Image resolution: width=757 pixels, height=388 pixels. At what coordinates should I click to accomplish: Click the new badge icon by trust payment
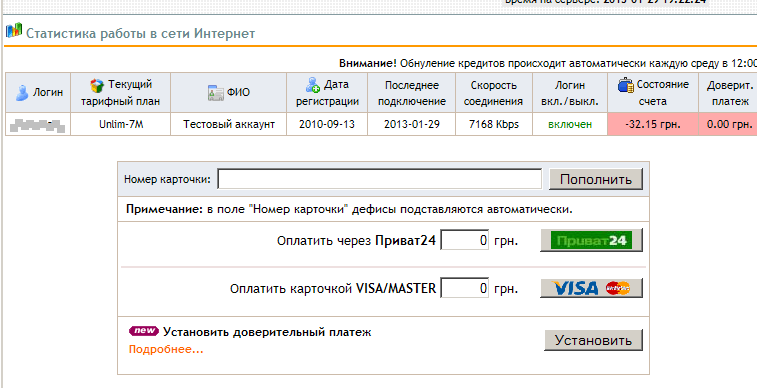(144, 331)
